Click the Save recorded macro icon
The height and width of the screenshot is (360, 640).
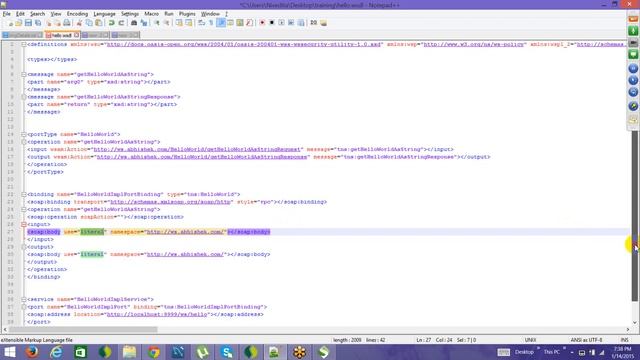301,23
